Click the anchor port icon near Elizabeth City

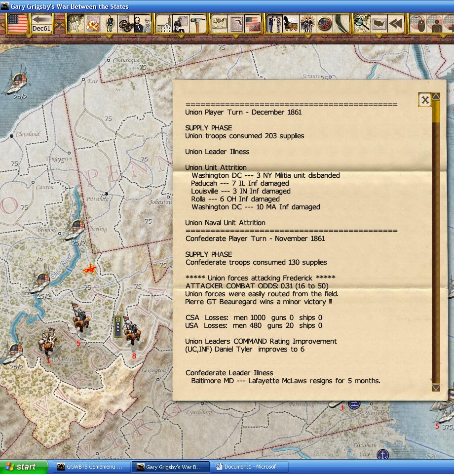(x=382, y=454)
